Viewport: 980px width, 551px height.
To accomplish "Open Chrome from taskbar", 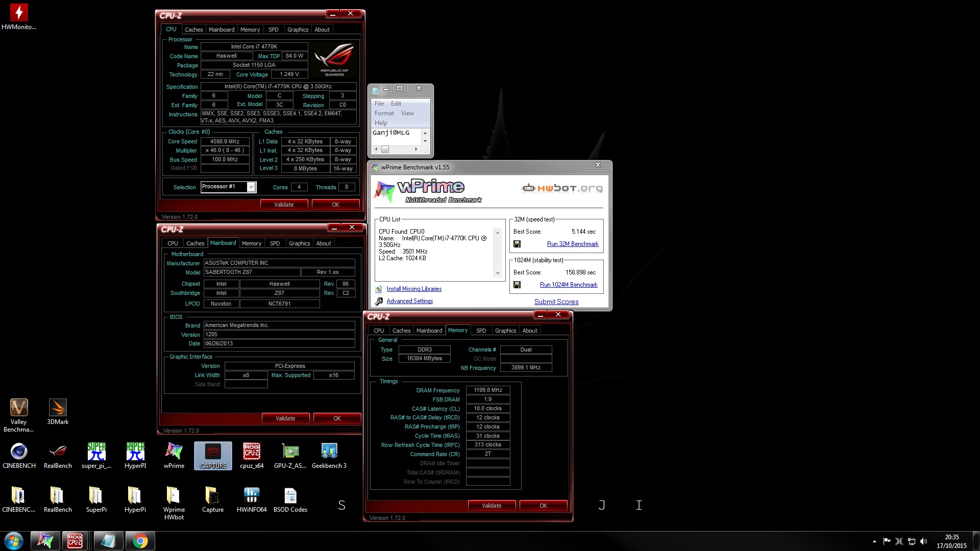I will 140,541.
